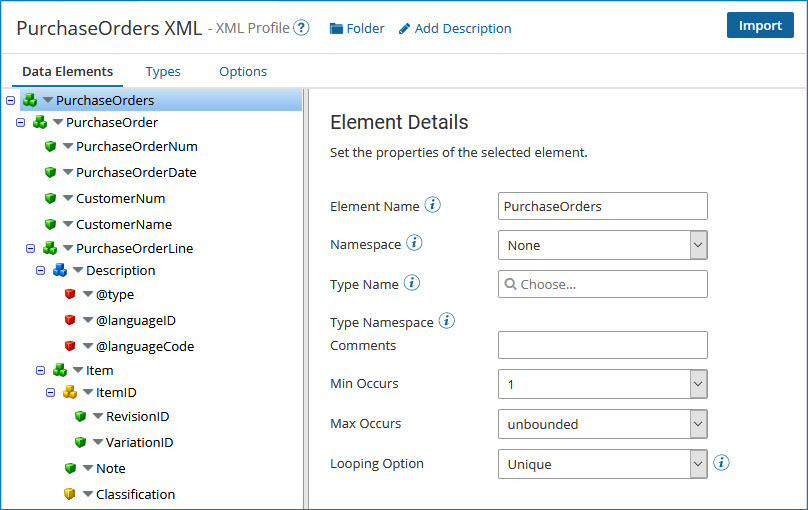
Task: Switch to the Options tab
Action: coord(243,71)
